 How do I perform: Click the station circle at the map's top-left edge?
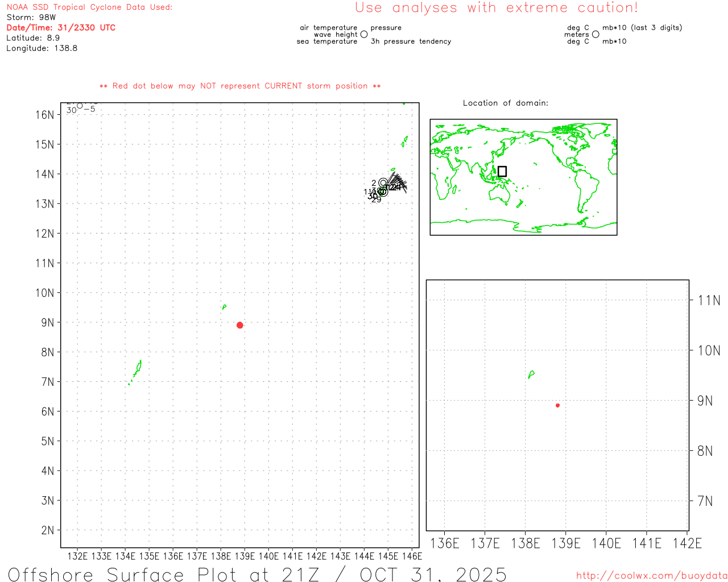pyautogui.click(x=80, y=106)
